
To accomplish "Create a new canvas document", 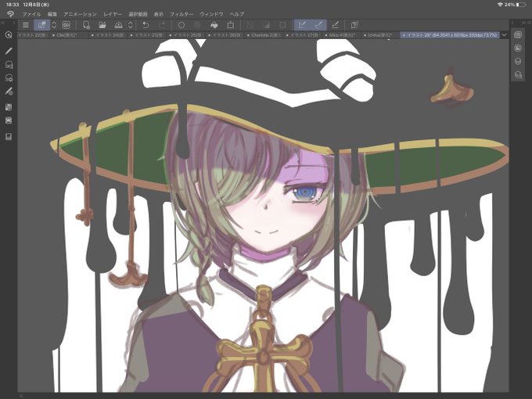I will pos(86,25).
